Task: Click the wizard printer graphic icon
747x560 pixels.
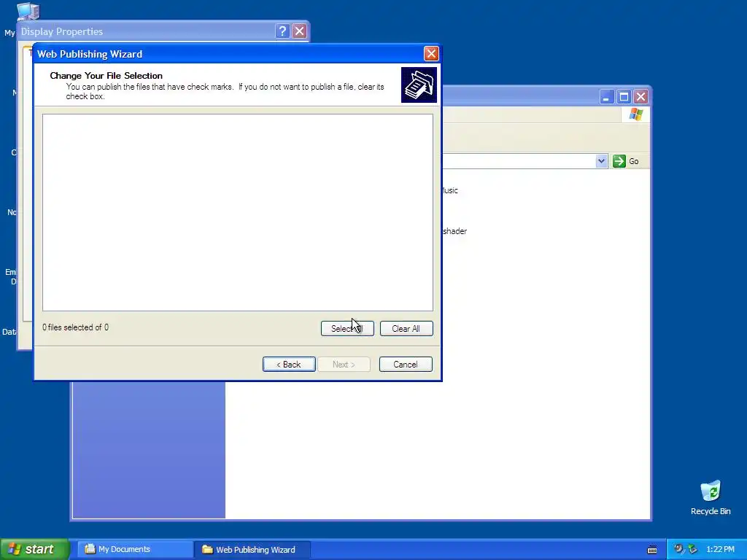Action: (419, 85)
